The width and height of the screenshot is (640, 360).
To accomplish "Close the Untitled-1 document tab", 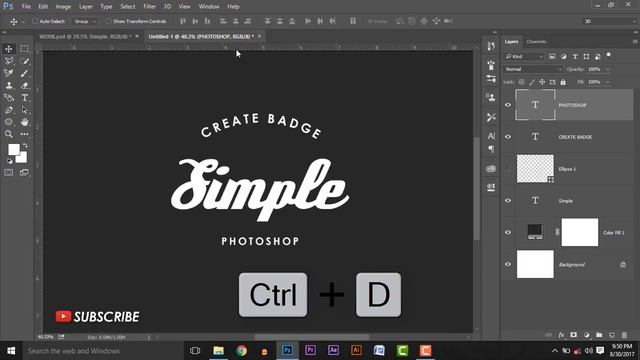I will (259, 36).
